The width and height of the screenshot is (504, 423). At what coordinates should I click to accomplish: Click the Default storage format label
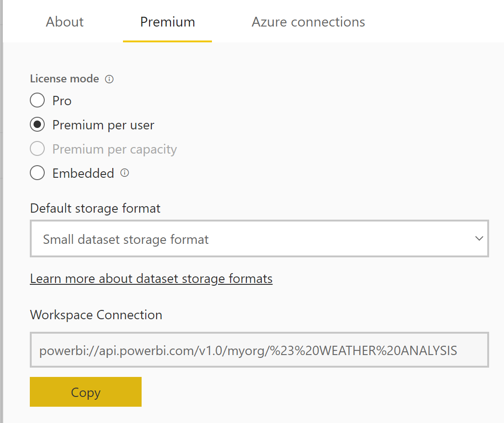95,208
